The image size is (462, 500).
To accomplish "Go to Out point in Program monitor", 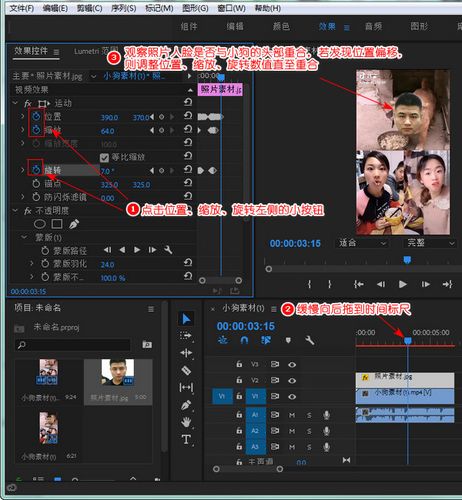I will 447,284.
